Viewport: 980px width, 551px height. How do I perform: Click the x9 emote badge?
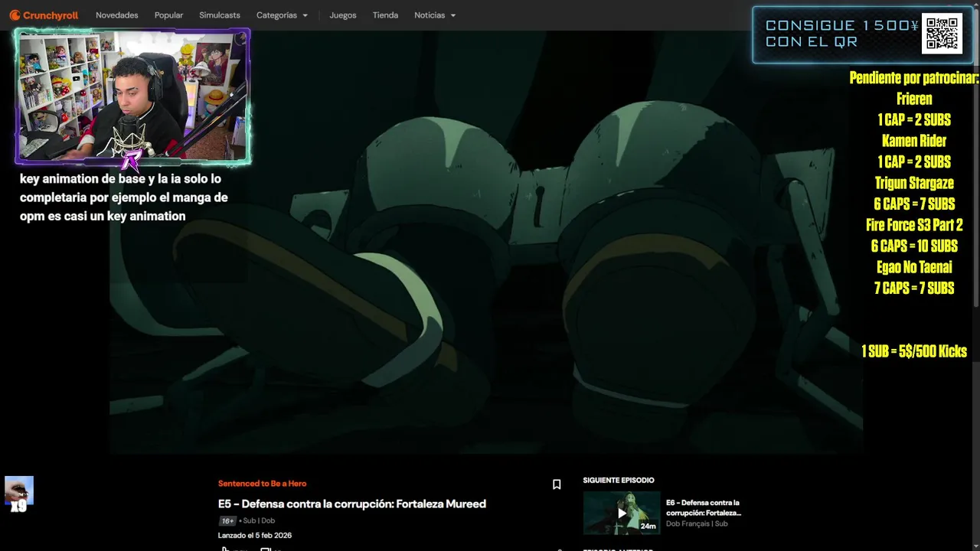(x=19, y=494)
